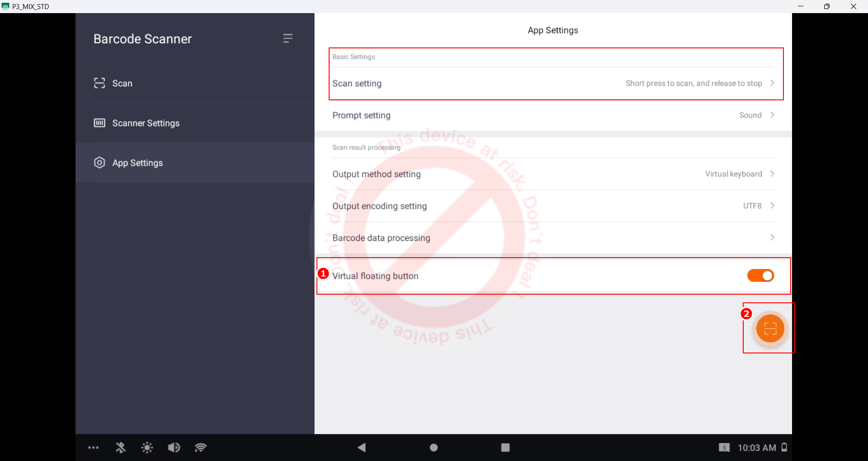Click the volume speaker icon
The height and width of the screenshot is (461, 868).
[x=174, y=447]
